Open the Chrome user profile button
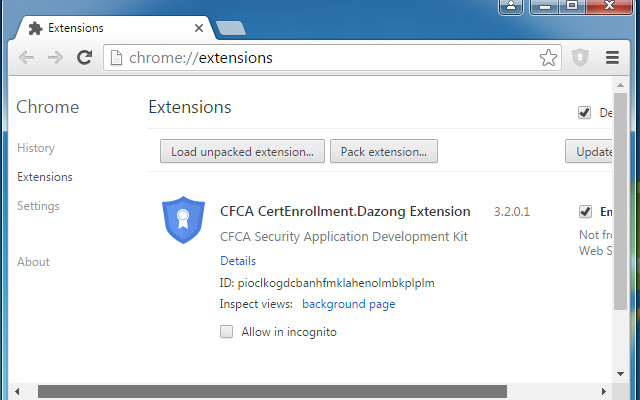This screenshot has width=640, height=400. point(511,7)
